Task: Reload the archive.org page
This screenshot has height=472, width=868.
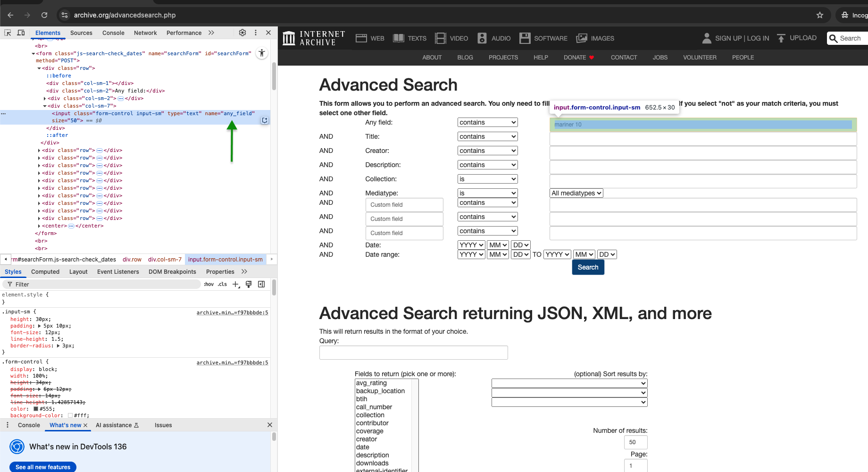Action: tap(44, 15)
